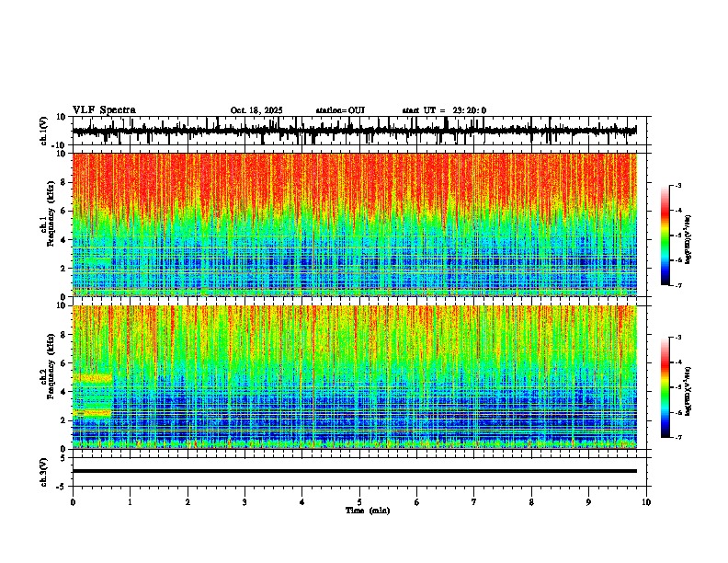728x563 pixels.
Task: Click inside the ch.2 spectrogram panel
Action: pos(355,377)
